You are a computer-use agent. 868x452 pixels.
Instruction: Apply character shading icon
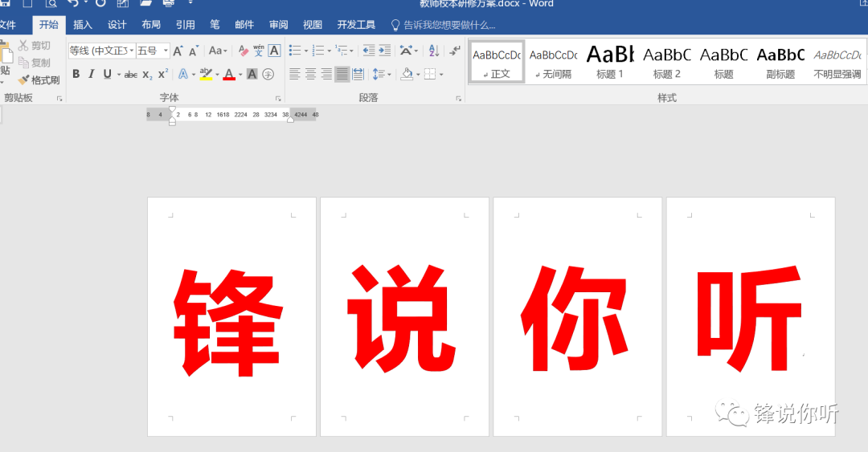pos(252,74)
